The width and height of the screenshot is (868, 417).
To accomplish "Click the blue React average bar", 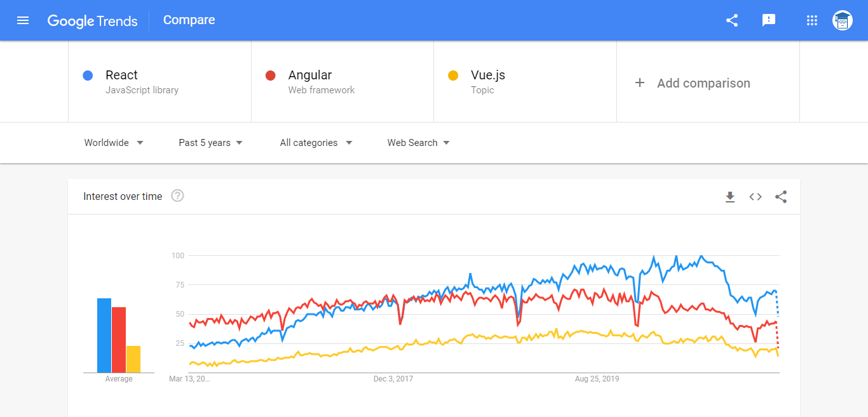I will [104, 335].
